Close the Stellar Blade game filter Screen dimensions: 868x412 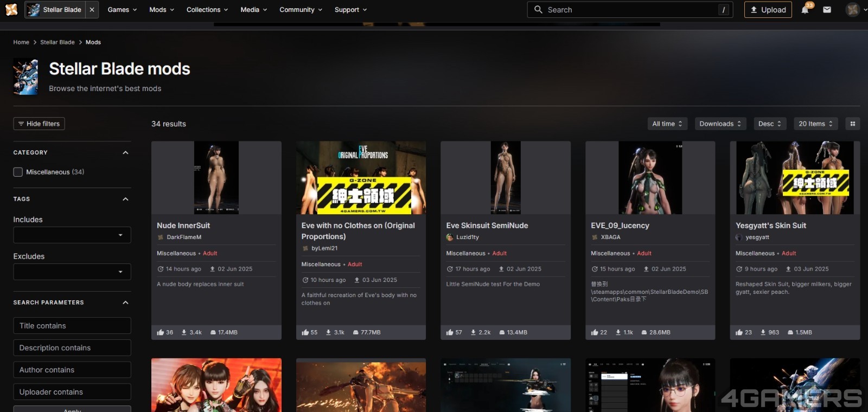click(92, 10)
